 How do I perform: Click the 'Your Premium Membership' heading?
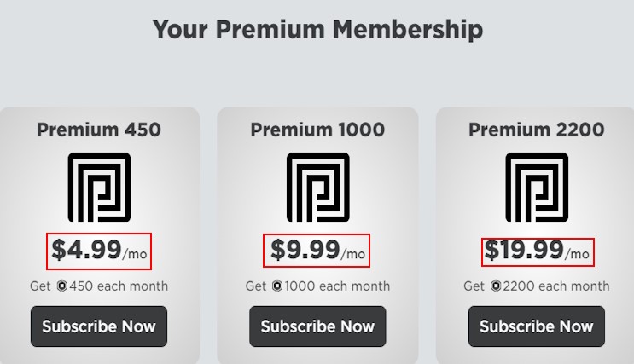click(317, 30)
